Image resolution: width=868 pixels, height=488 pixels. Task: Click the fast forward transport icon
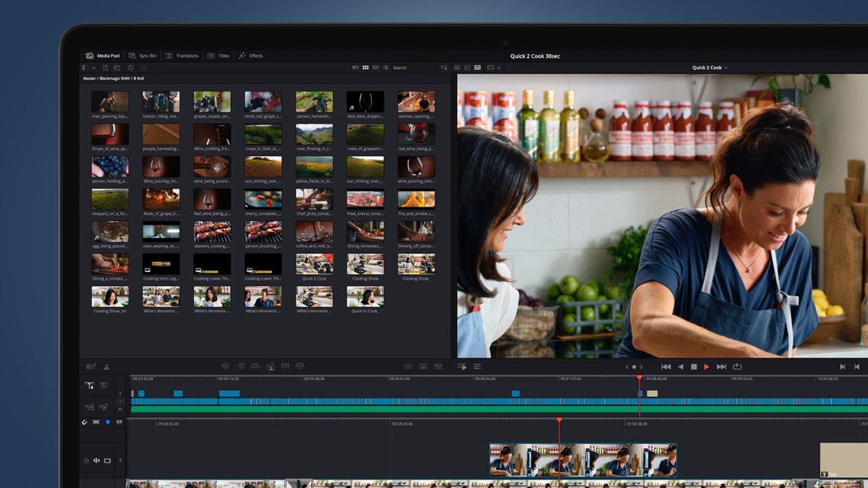pyautogui.click(x=721, y=367)
